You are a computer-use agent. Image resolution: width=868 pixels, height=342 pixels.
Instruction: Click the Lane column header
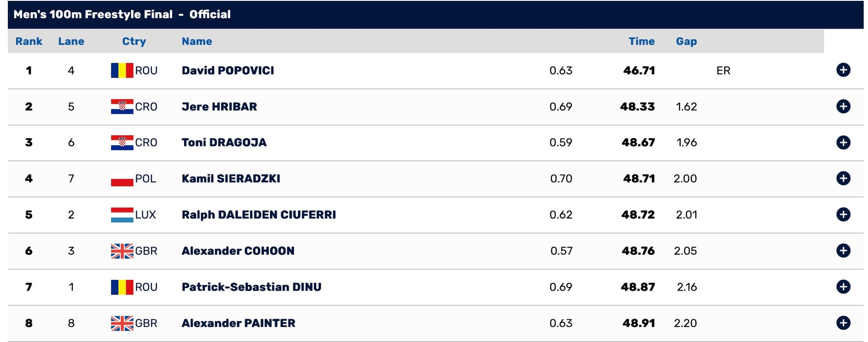pyautogui.click(x=71, y=41)
